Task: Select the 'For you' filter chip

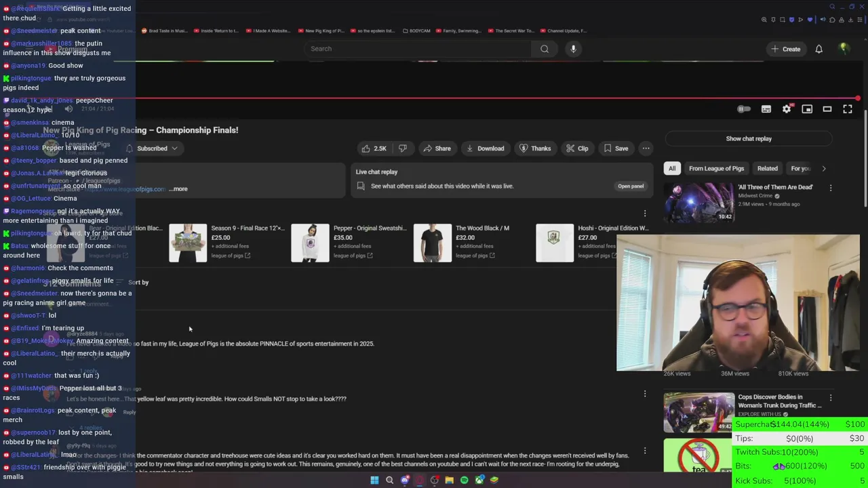Action: (x=800, y=169)
